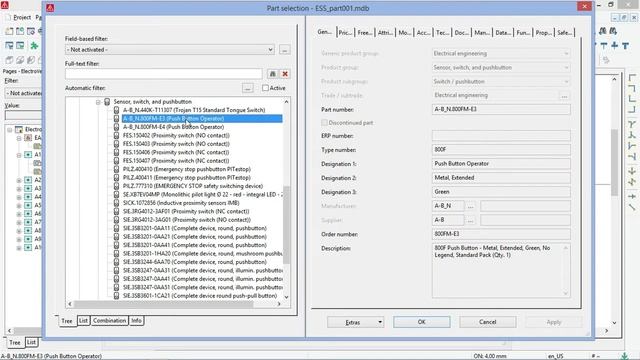640x360 pixels.
Task: Enable the Active automatic filter checkbox
Action: point(265,88)
